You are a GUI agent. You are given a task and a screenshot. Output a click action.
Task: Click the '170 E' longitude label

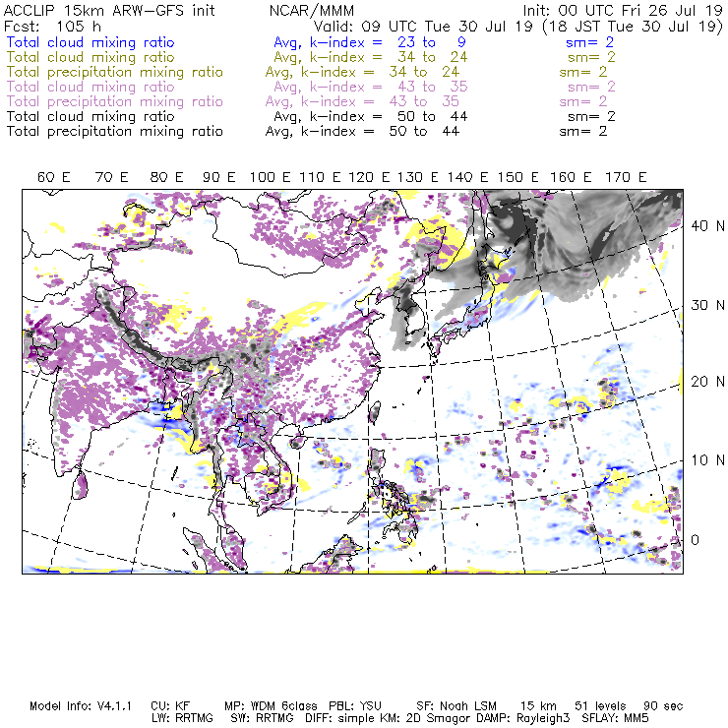(x=626, y=177)
